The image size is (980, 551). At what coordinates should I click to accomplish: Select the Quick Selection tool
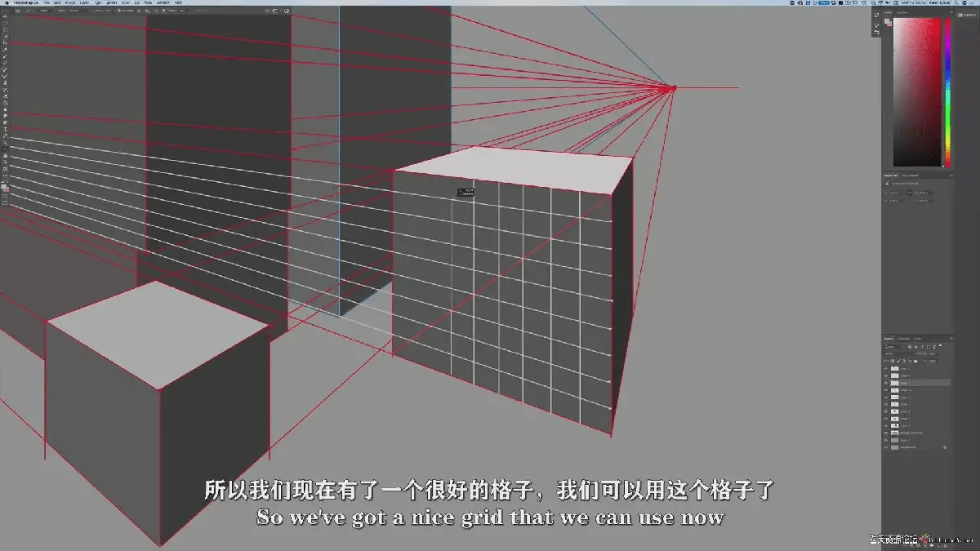pos(6,36)
